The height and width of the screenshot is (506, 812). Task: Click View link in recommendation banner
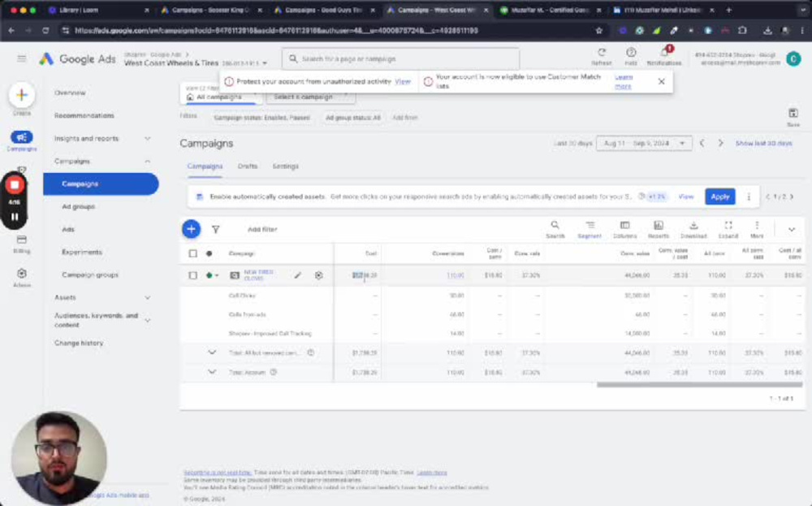click(x=685, y=197)
